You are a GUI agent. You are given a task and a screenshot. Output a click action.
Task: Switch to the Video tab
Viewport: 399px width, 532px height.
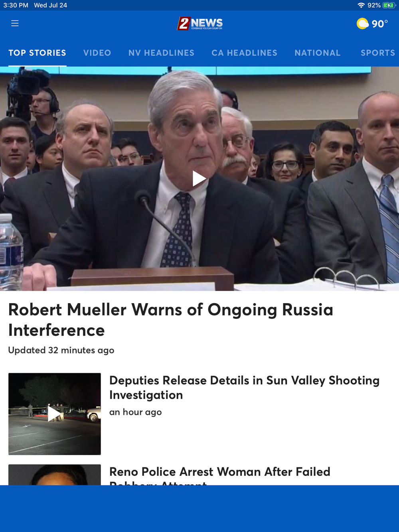pos(97,53)
